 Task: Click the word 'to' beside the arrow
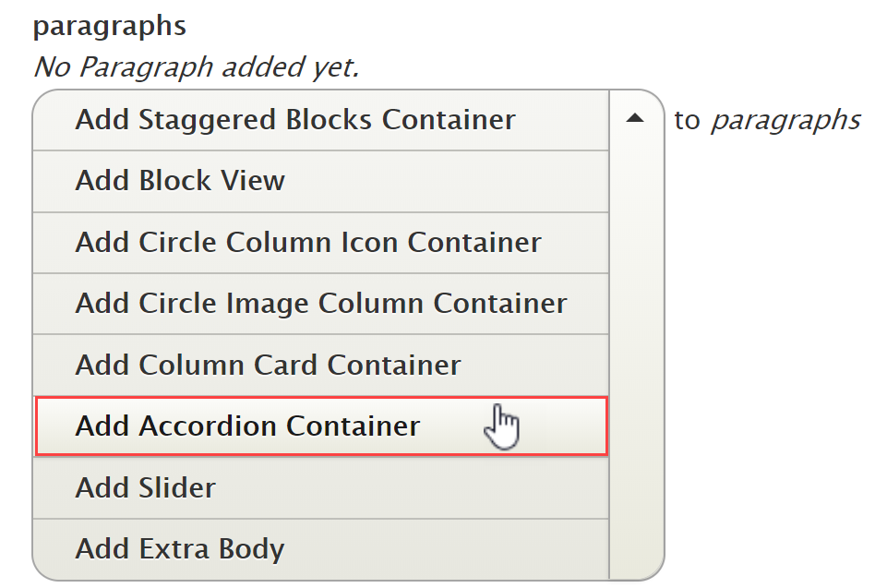(x=687, y=120)
